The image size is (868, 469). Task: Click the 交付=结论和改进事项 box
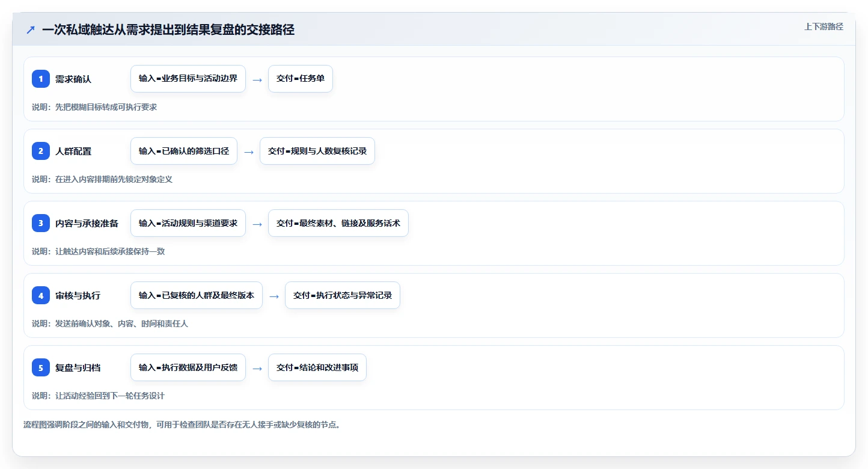pyautogui.click(x=317, y=367)
